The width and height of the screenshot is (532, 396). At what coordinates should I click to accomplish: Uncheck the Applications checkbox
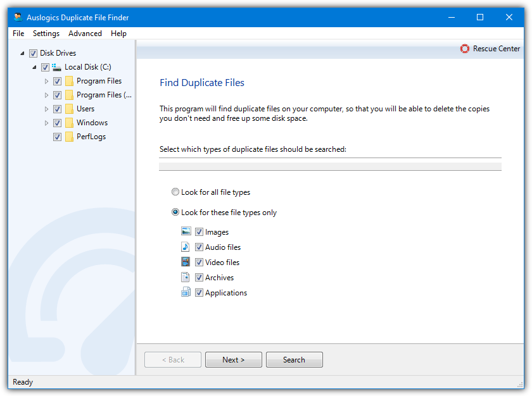199,293
